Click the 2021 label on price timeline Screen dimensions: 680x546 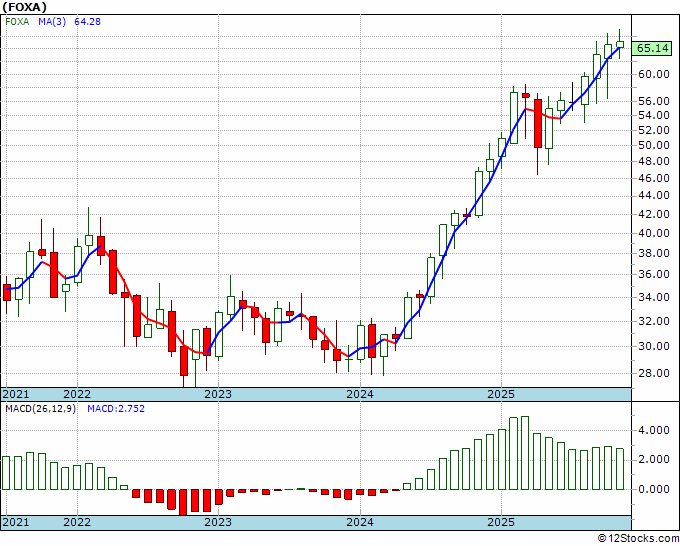tap(16, 394)
